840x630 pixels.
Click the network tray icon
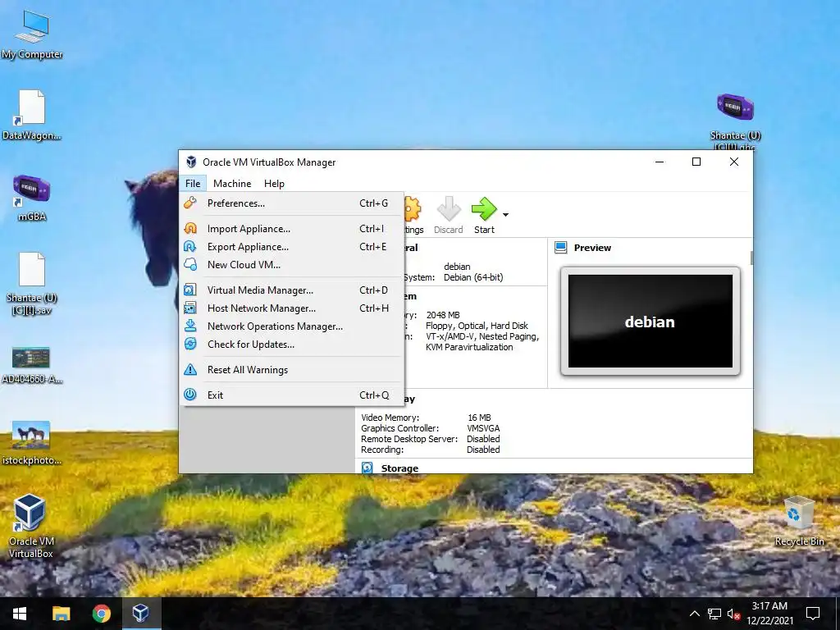[x=714, y=614]
